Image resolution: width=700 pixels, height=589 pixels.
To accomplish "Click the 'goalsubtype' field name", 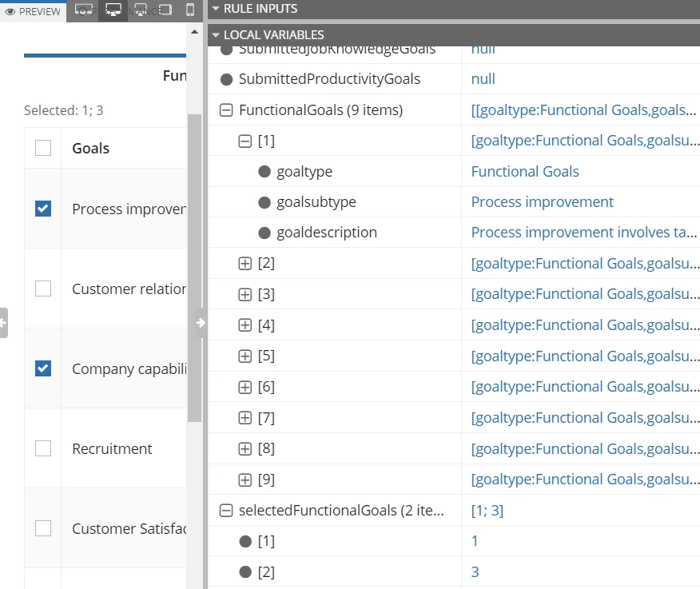I will [x=316, y=202].
